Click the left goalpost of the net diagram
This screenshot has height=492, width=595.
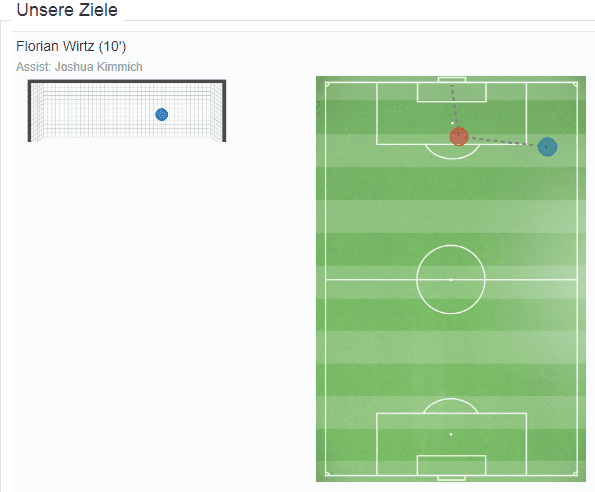[x=29, y=111]
